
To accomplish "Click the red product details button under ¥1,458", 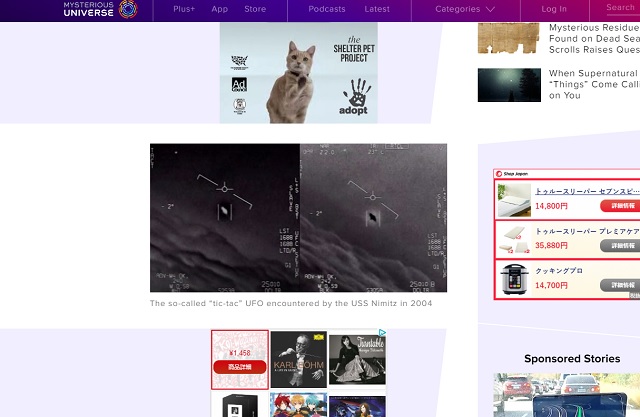I will click(x=240, y=367).
